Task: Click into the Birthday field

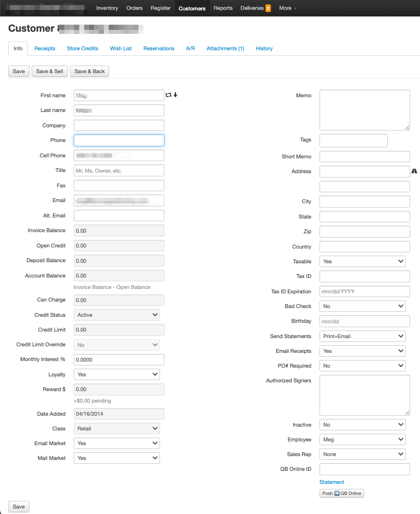Action: pyautogui.click(x=364, y=321)
